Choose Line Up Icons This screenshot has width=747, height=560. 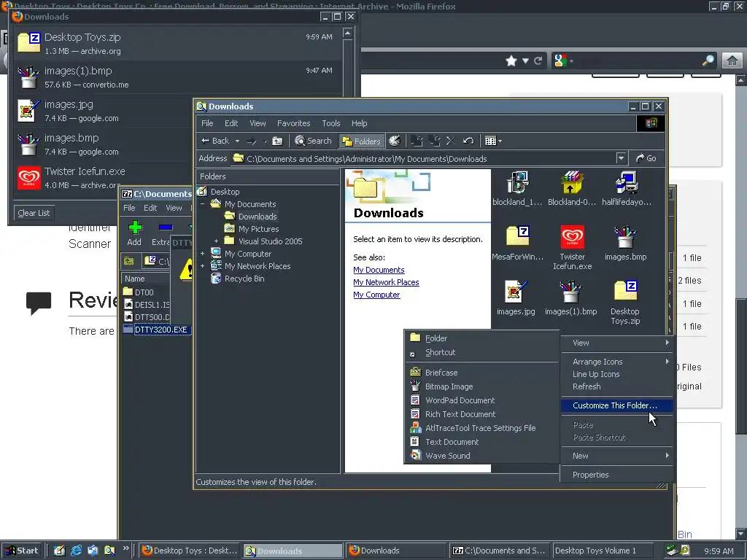616,374
